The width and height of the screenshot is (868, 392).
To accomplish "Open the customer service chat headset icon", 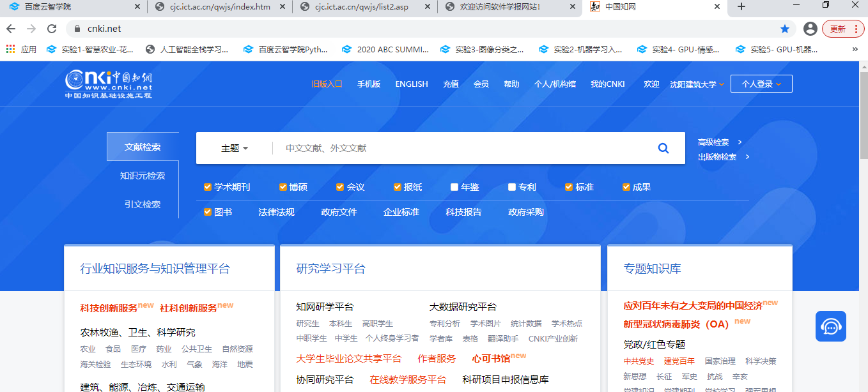I will click(830, 326).
